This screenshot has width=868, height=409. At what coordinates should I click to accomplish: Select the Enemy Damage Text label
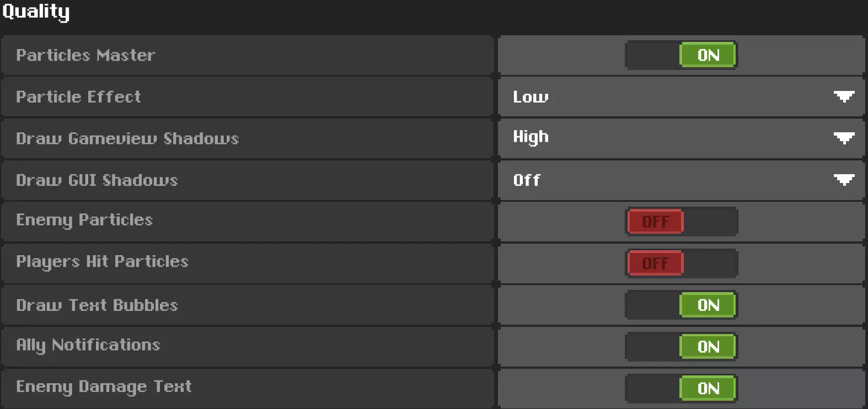tap(104, 386)
